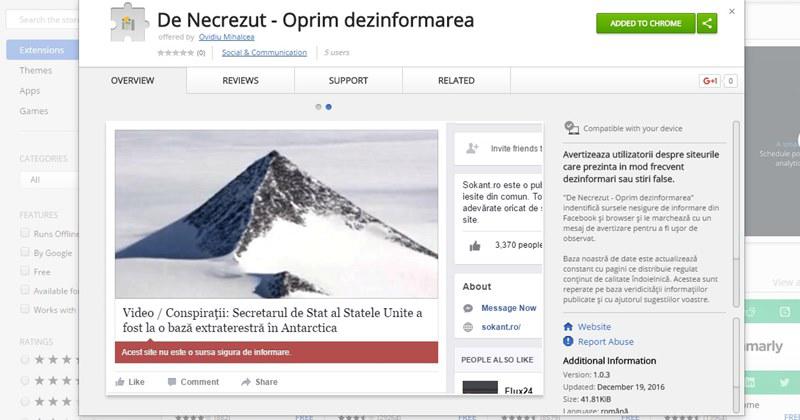Click the Comment bubble icon

pos(172,382)
